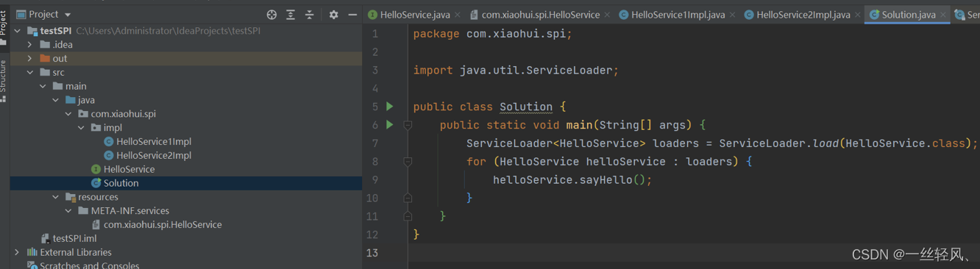The height and width of the screenshot is (269, 980).
Task: Click the Collapse All icon in Project panel
Action: [310, 15]
